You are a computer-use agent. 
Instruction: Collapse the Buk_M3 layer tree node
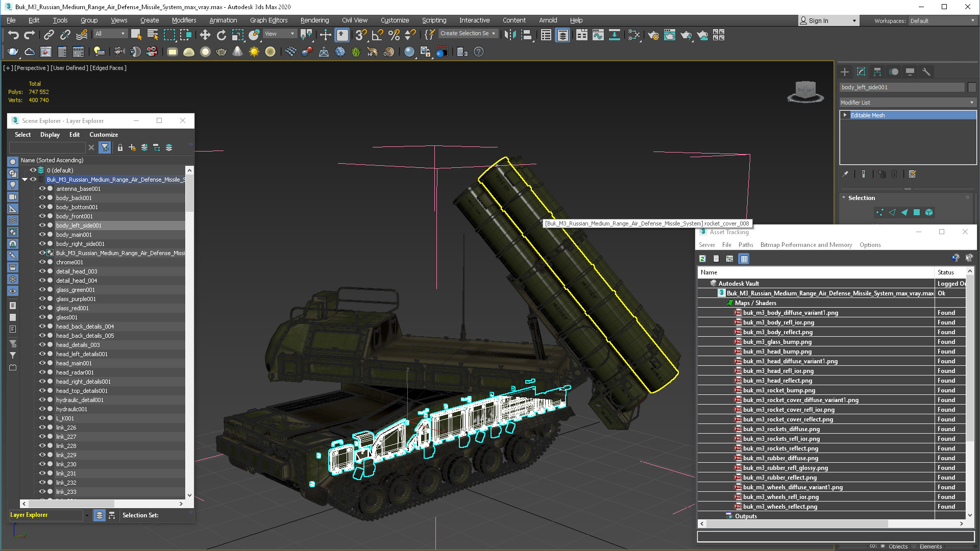(x=24, y=179)
